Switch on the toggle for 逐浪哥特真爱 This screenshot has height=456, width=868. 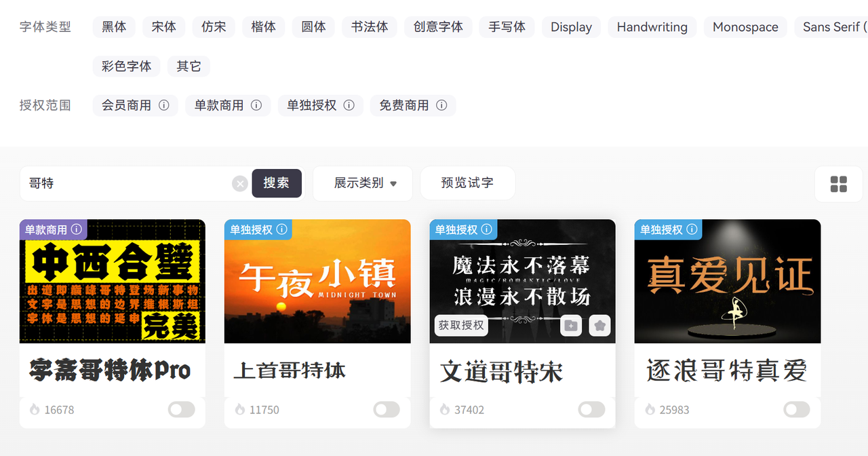pos(796,409)
